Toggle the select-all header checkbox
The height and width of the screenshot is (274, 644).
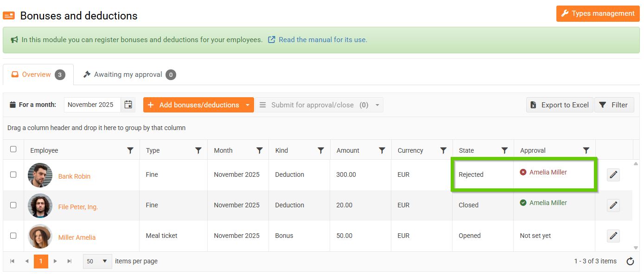13,149
